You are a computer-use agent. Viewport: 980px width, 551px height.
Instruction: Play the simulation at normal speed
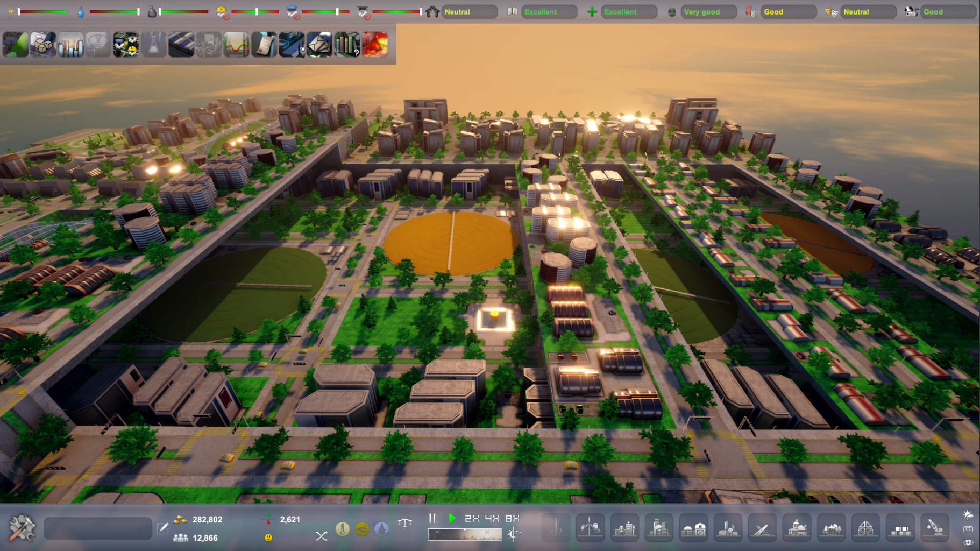(452, 518)
